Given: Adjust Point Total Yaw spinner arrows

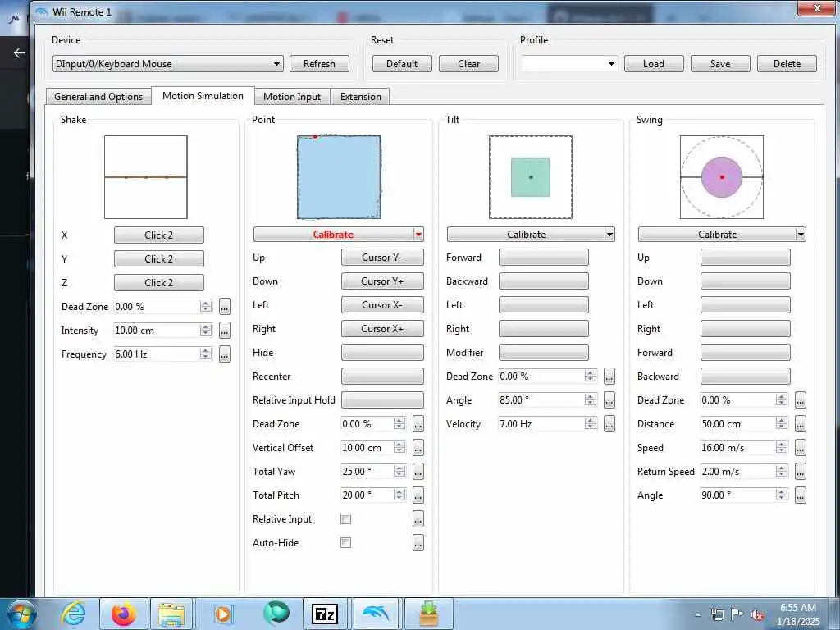Looking at the screenshot, I should coord(399,472).
